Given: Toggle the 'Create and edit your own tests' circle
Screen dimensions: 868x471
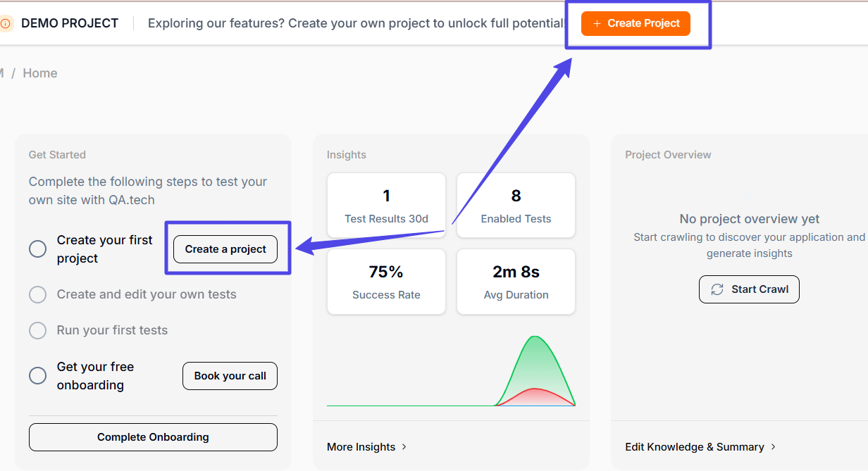Looking at the screenshot, I should tap(38, 294).
